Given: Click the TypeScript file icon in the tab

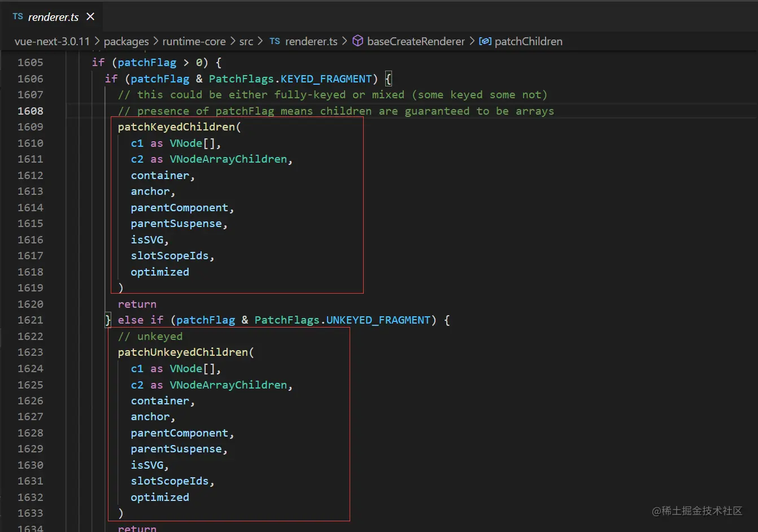Looking at the screenshot, I should point(18,17).
